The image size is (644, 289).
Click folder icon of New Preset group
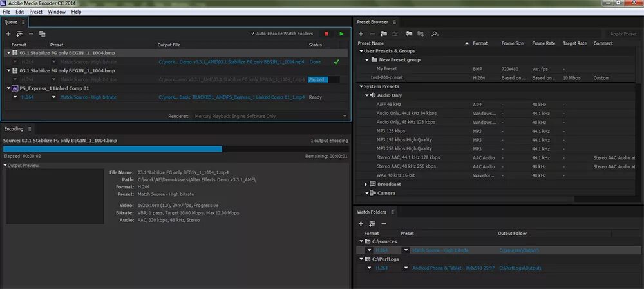click(374, 60)
